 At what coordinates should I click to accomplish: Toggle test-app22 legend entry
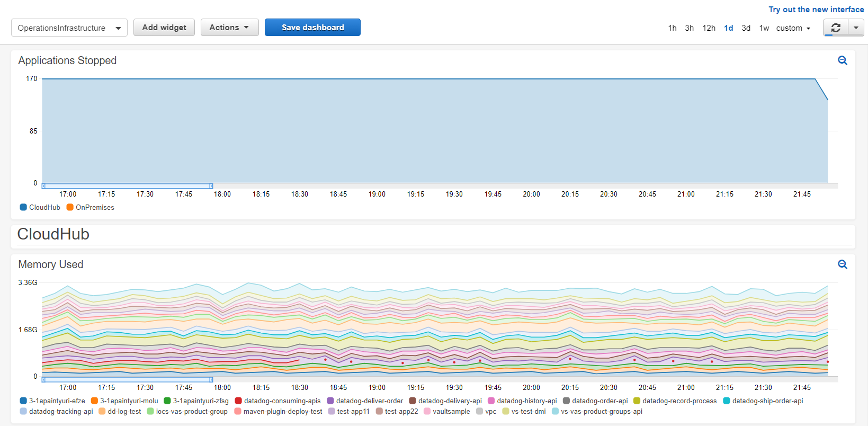[397, 411]
